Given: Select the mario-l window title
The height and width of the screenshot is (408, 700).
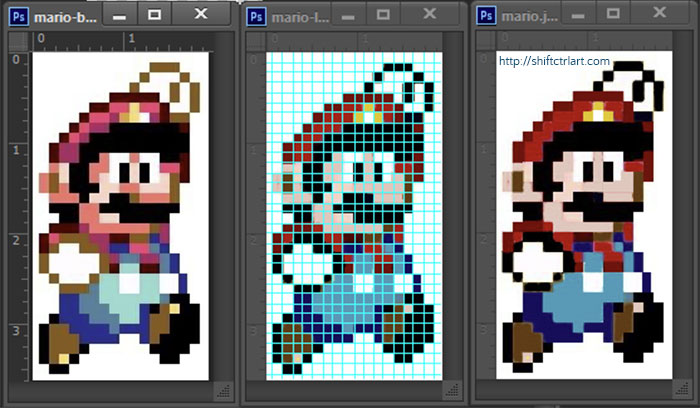Looking at the screenshot, I should click(x=300, y=18).
